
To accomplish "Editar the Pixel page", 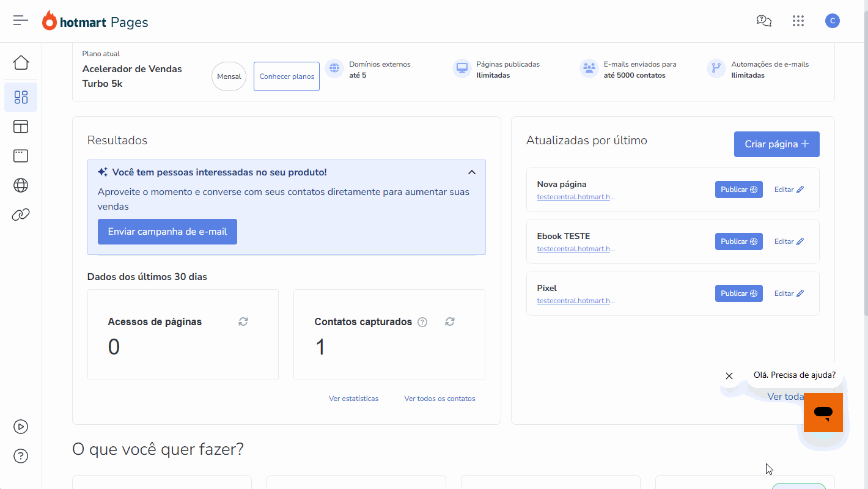I will click(788, 293).
